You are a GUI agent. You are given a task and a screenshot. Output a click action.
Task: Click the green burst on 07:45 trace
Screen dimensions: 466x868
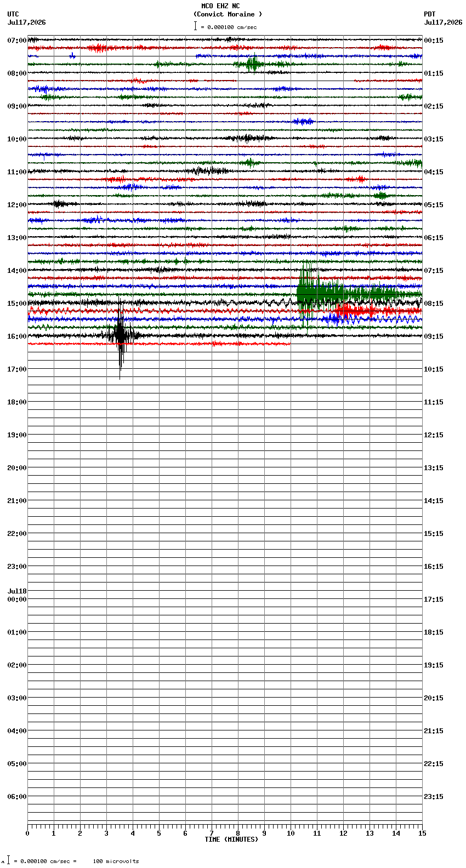pos(252,64)
